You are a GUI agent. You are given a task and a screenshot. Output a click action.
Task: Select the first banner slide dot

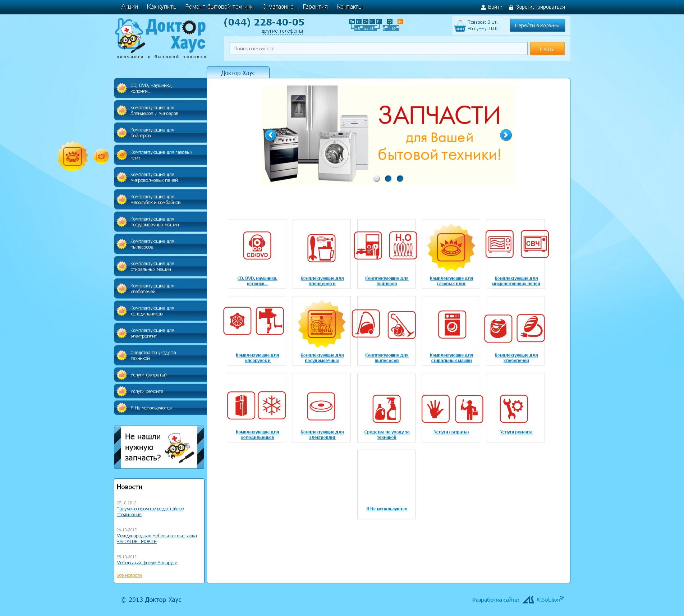376,179
